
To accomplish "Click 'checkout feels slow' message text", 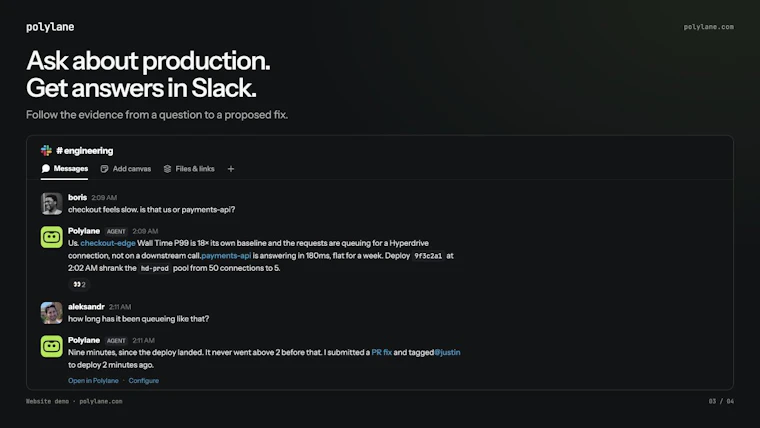I will [151, 209].
